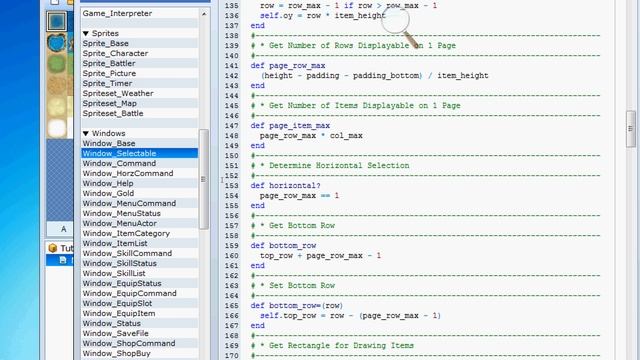Click the 'def page_row_max' code line
Viewport: 640px width, 360px height.
288,66
